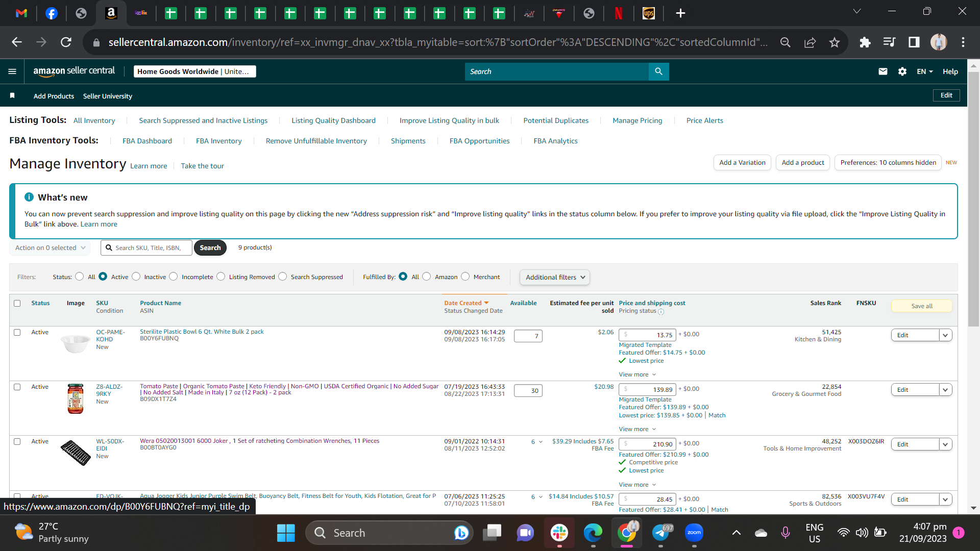Screen dimensions: 980x551
Task: Toggle the Chrome side panel icon
Action: [x=914, y=42]
